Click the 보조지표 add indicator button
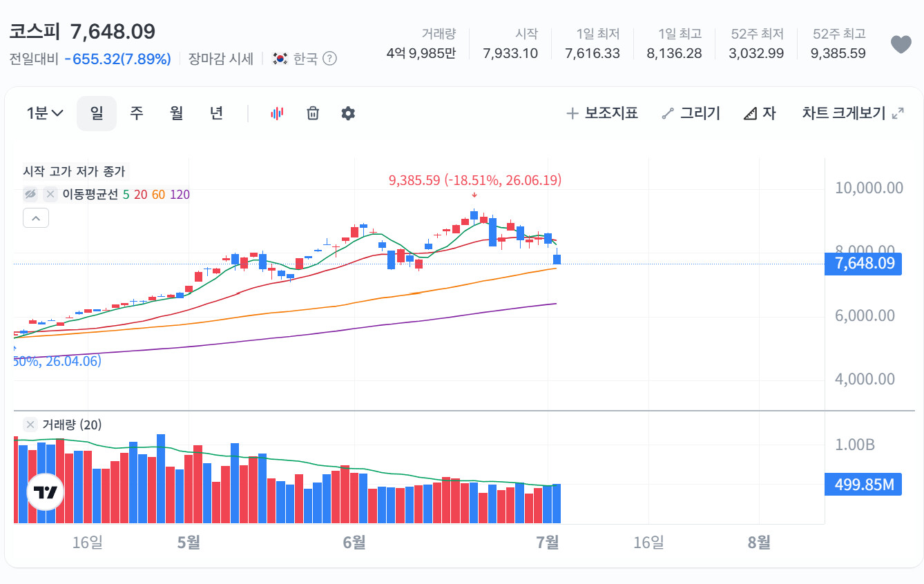 click(602, 113)
